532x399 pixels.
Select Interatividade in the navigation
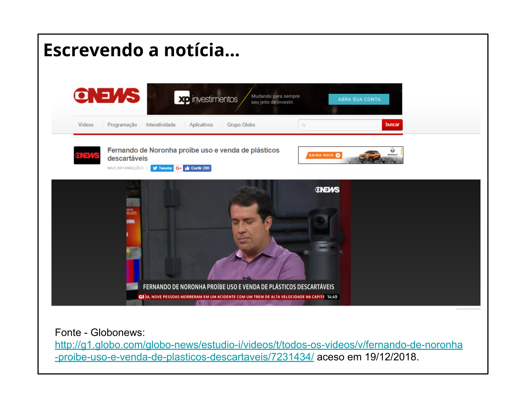pyautogui.click(x=161, y=125)
